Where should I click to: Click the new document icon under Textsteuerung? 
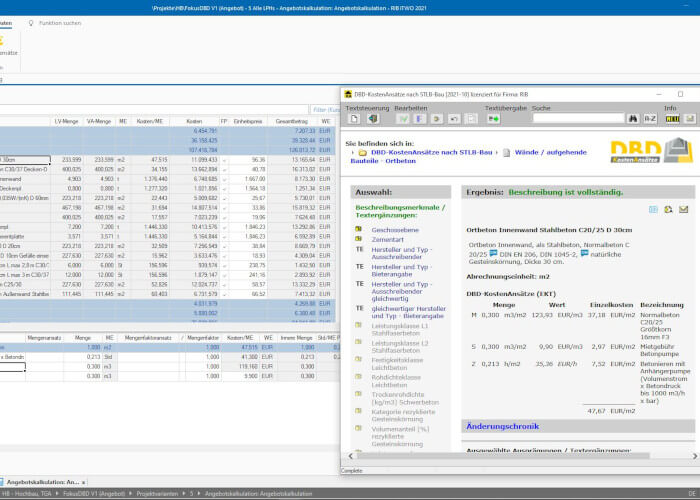(x=354, y=119)
